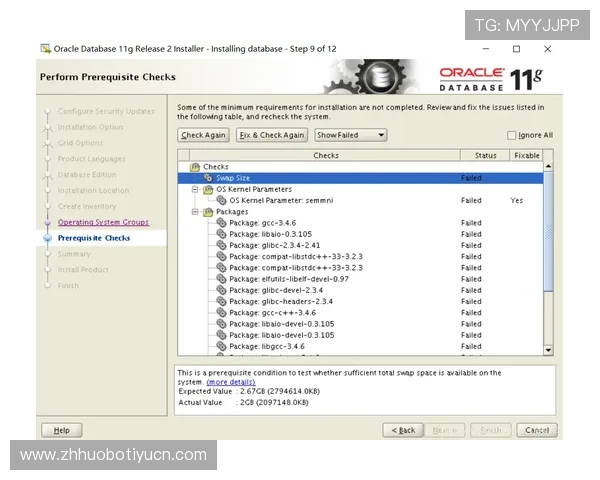Click the Cancel button
Viewport: 600px width, 480px height.
537,430
